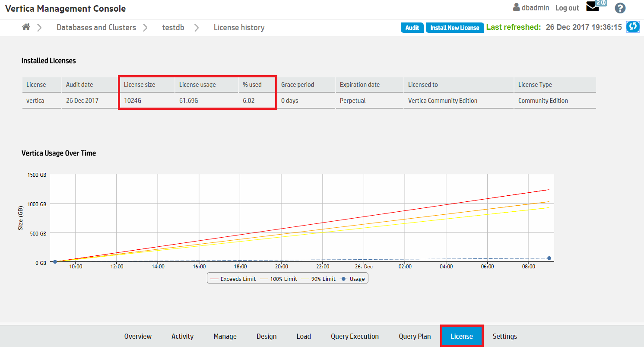The height and width of the screenshot is (347, 644).
Task: Open the Query Plan tab
Action: [414, 336]
